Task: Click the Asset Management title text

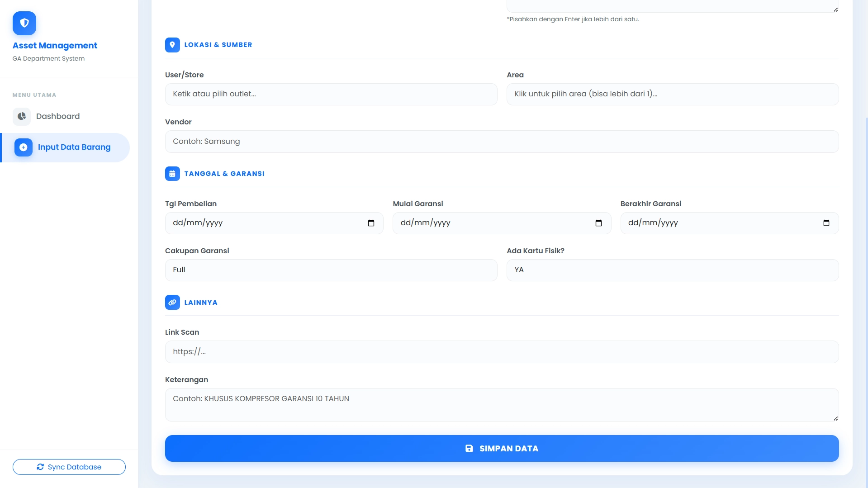Action: point(55,45)
